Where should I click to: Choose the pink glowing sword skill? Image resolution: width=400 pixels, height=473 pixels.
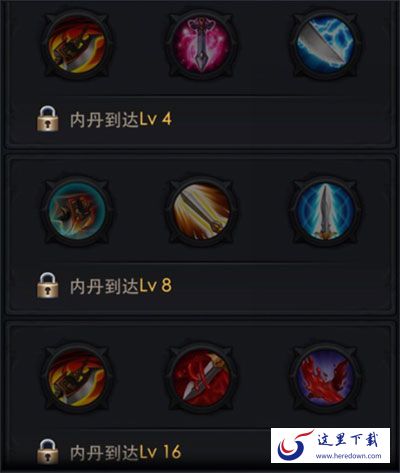pos(202,44)
